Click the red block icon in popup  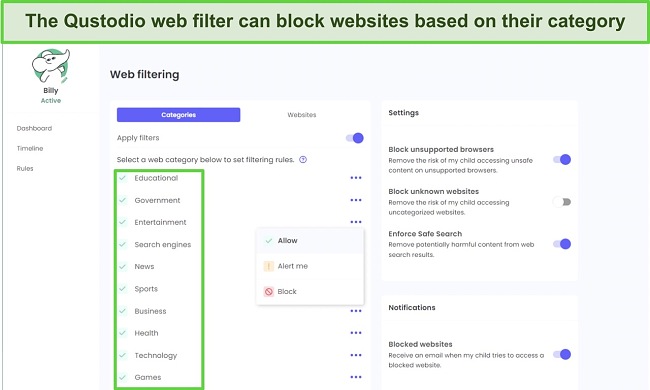(x=269, y=292)
